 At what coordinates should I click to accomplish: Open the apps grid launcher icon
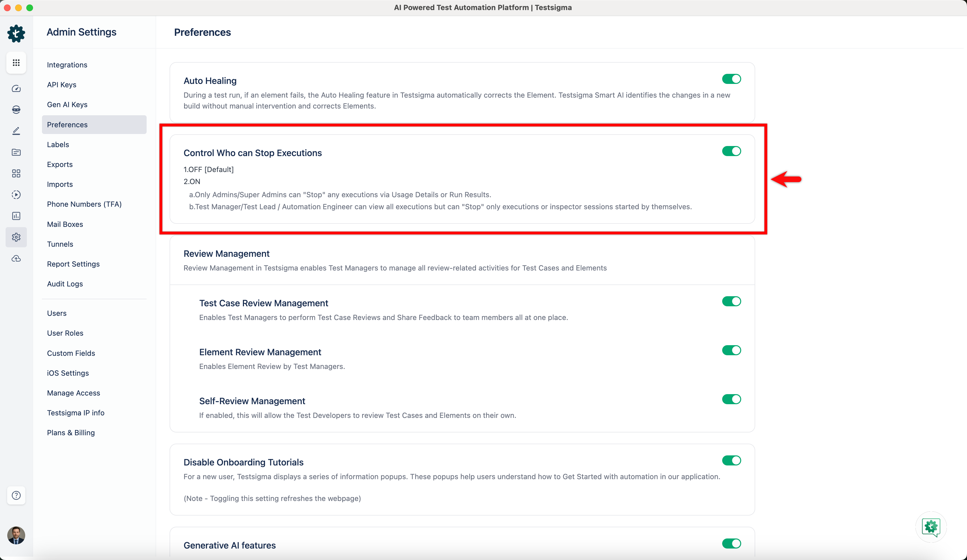16,63
